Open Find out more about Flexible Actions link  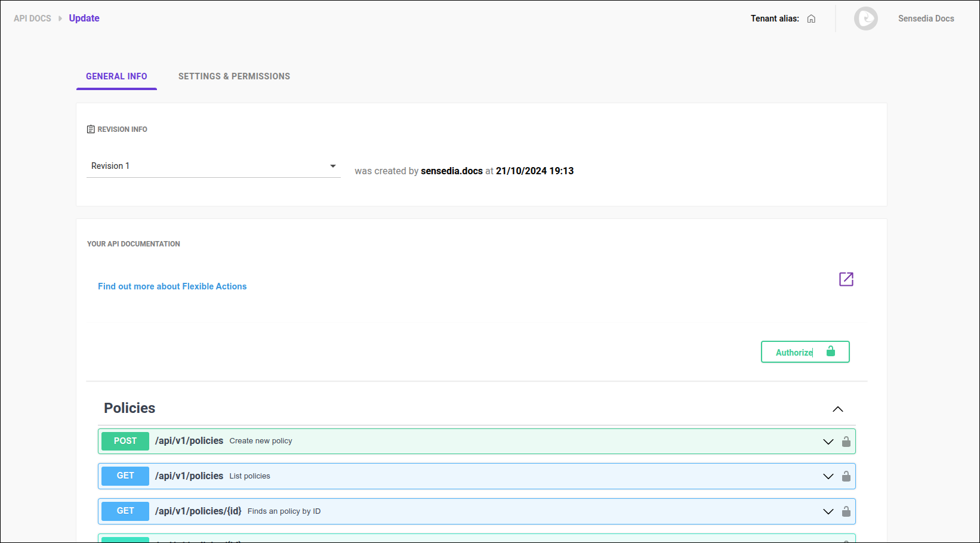pyautogui.click(x=172, y=286)
